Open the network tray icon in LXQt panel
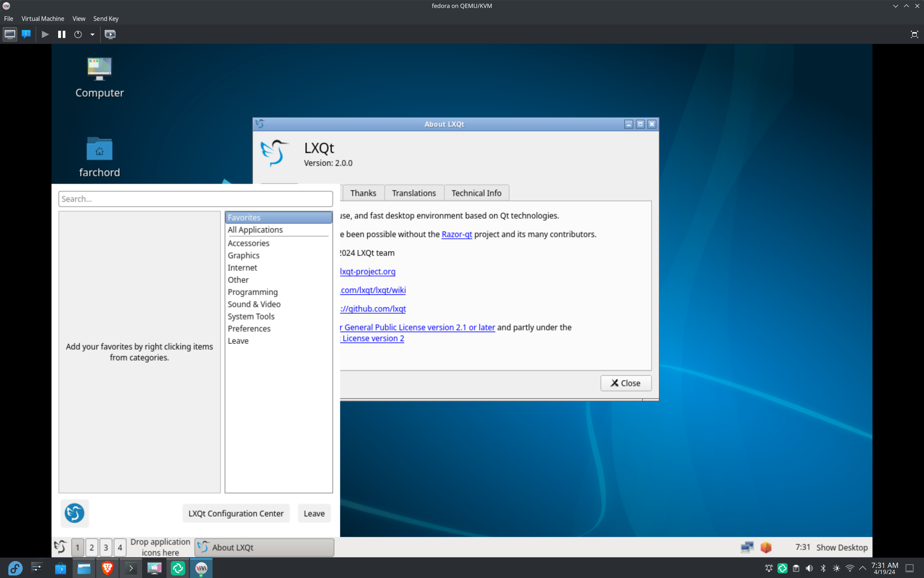The height and width of the screenshot is (578, 924). 747,547
